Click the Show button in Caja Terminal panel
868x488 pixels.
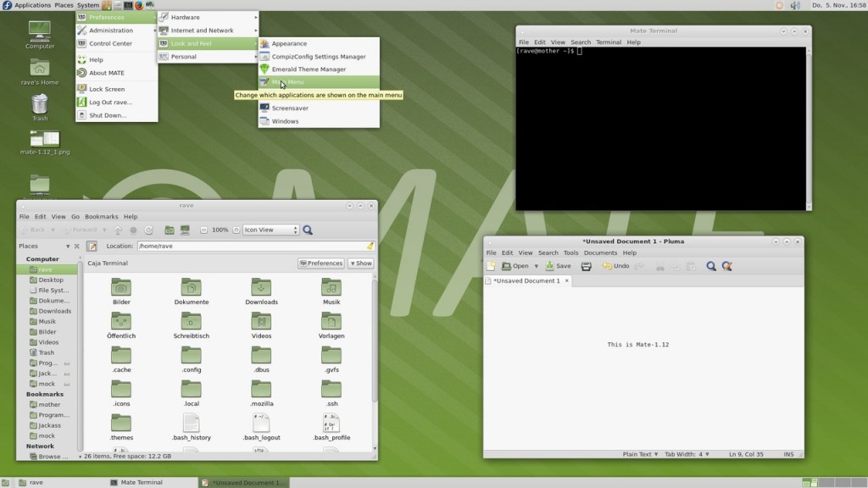click(x=362, y=263)
